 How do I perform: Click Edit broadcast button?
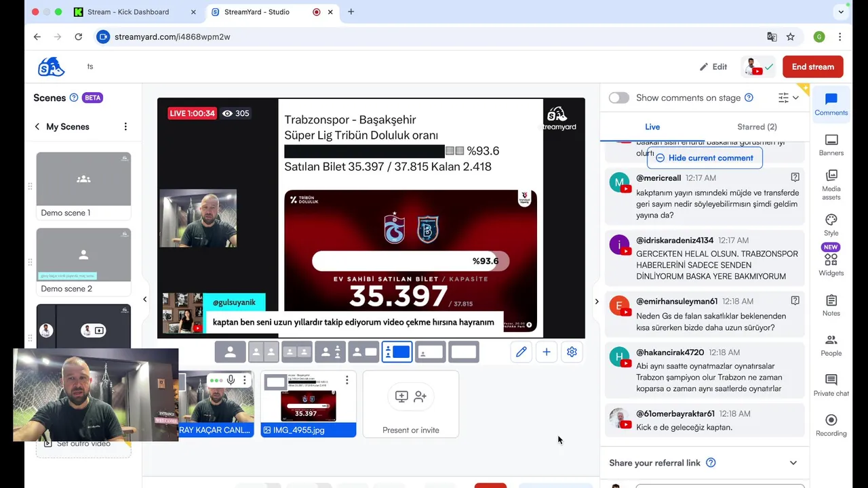pos(713,66)
